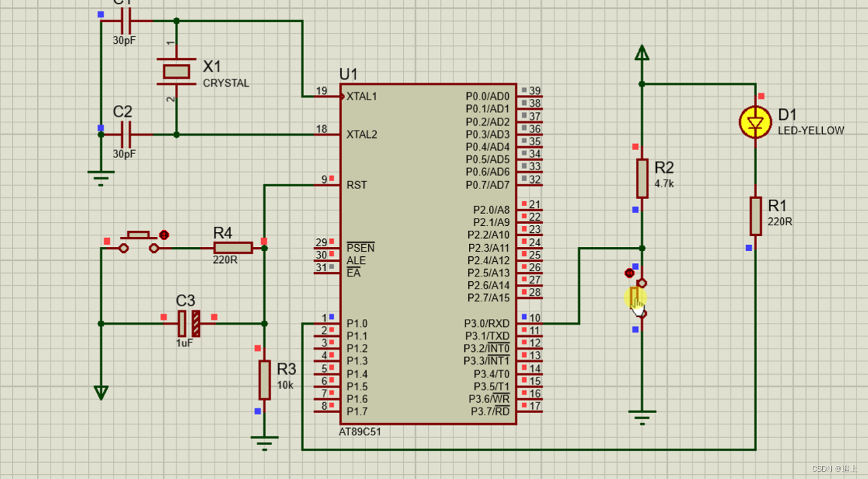Click the R3 resistor symbol

point(264,379)
